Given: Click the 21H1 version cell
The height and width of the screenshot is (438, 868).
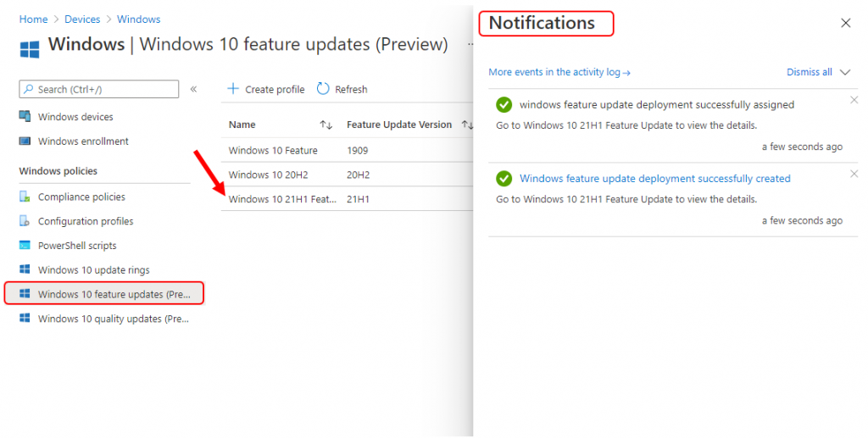Looking at the screenshot, I should point(358,199).
